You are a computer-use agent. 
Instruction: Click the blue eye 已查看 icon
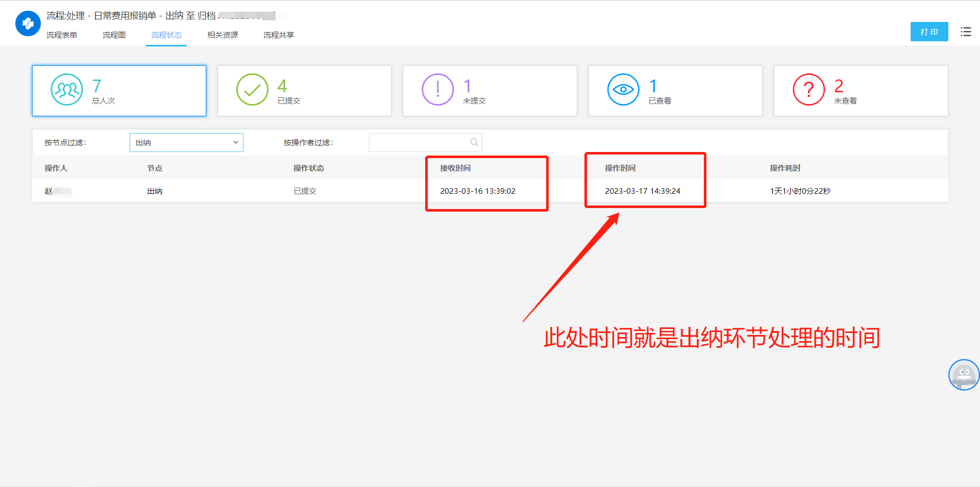(623, 90)
